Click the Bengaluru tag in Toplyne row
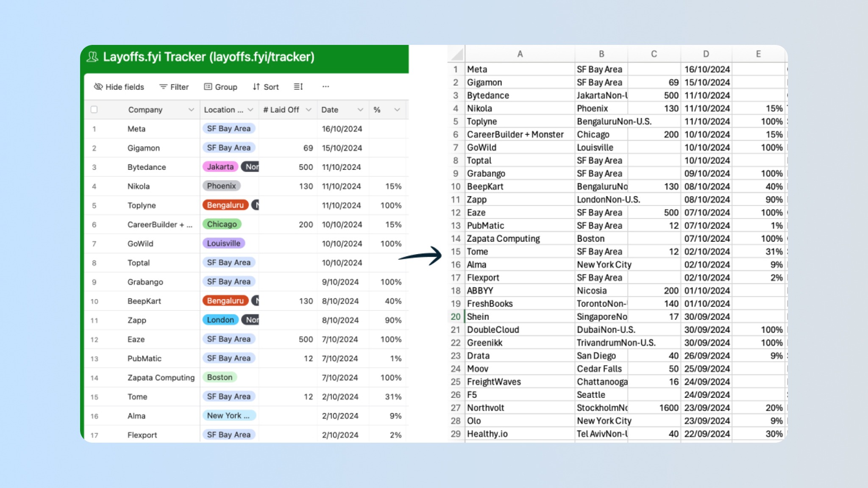Screen dimensions: 868x488 click(225, 205)
